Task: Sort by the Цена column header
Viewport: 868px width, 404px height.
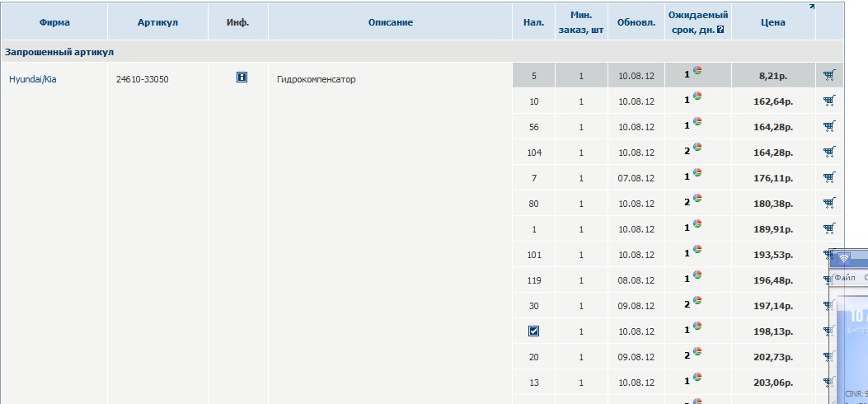Action: pyautogui.click(x=772, y=22)
